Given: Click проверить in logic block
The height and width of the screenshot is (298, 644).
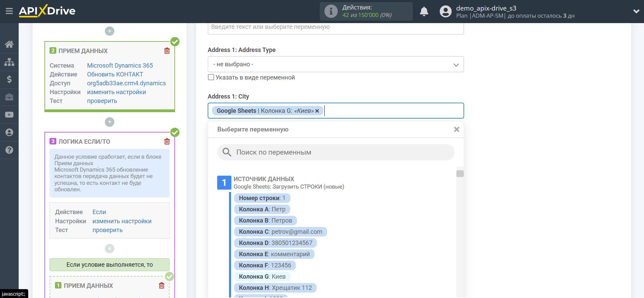Looking at the screenshot, I should [x=107, y=230].
